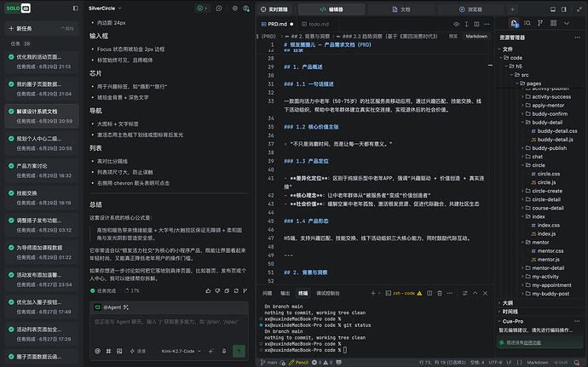
Task: Copy the agent reply with copy icon
Action: pyautogui.click(x=227, y=290)
